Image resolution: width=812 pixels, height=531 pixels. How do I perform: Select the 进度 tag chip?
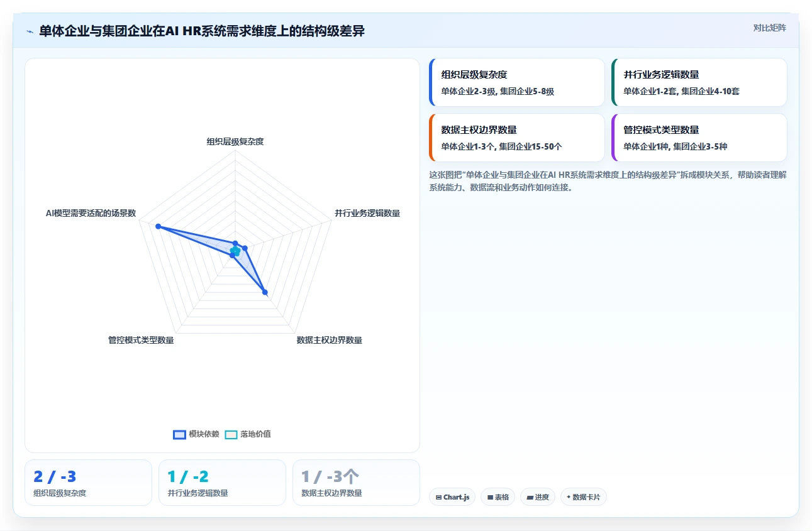[x=538, y=497]
